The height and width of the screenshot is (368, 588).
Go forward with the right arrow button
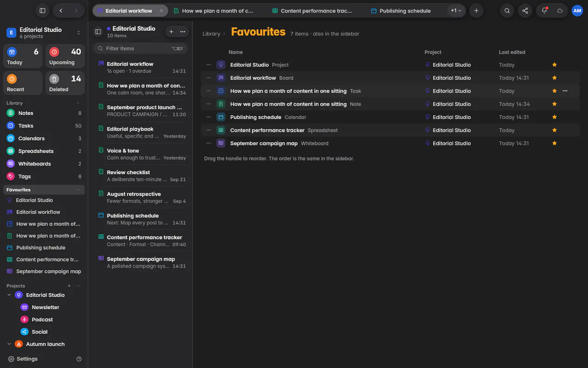(x=76, y=11)
